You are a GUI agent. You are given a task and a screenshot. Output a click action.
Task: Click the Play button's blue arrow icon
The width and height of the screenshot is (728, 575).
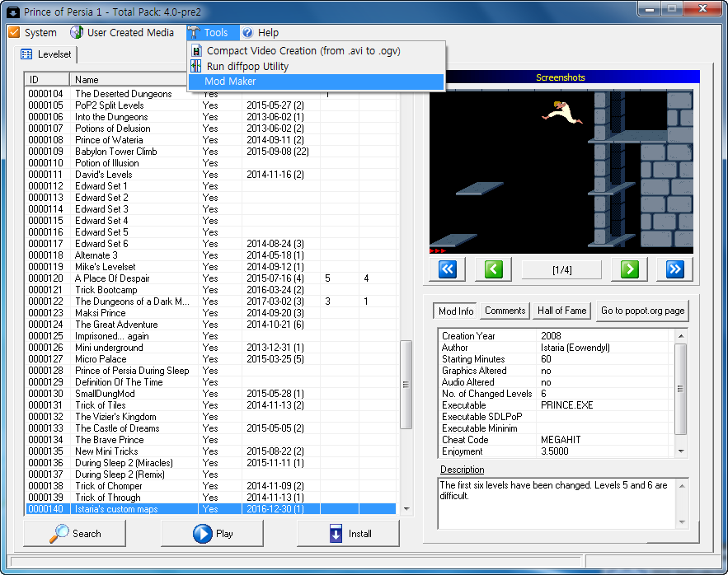(x=203, y=533)
